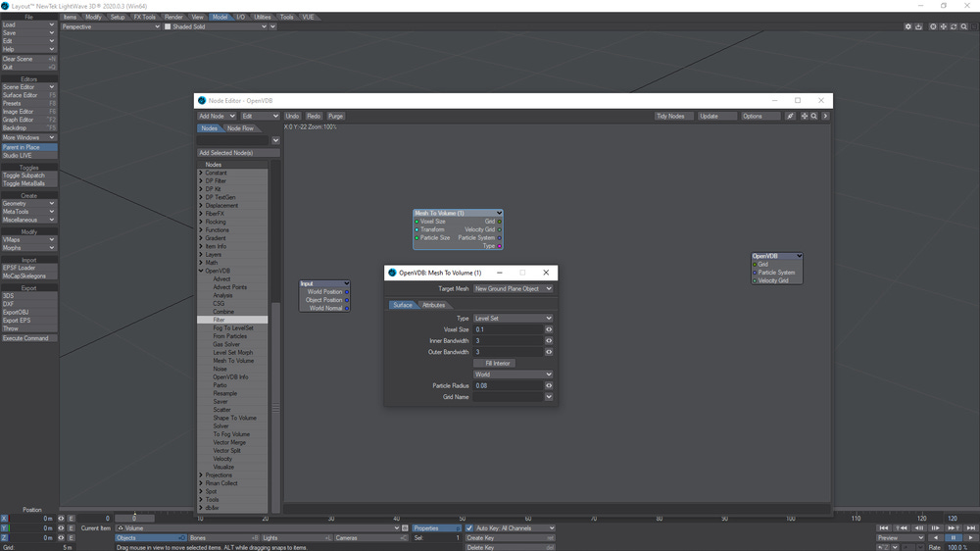Image resolution: width=980 pixels, height=551 pixels.
Task: Jump to next keyframe button
Action: coord(954,527)
